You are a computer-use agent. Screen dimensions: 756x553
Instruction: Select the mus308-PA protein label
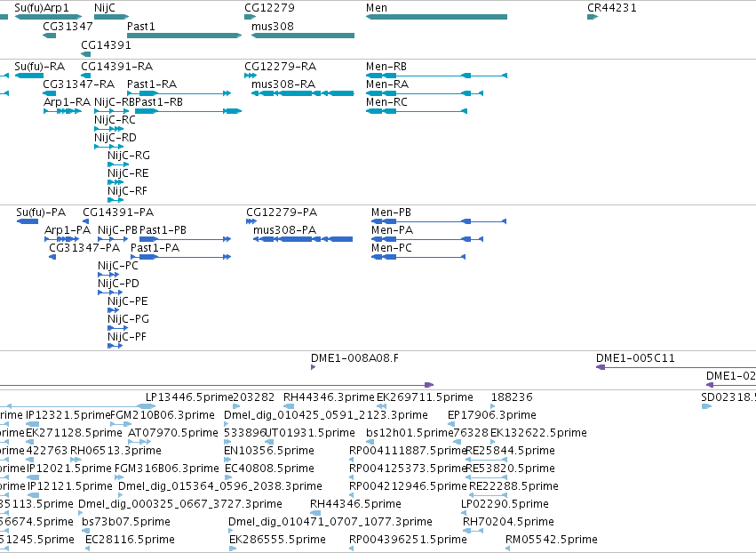point(284,230)
